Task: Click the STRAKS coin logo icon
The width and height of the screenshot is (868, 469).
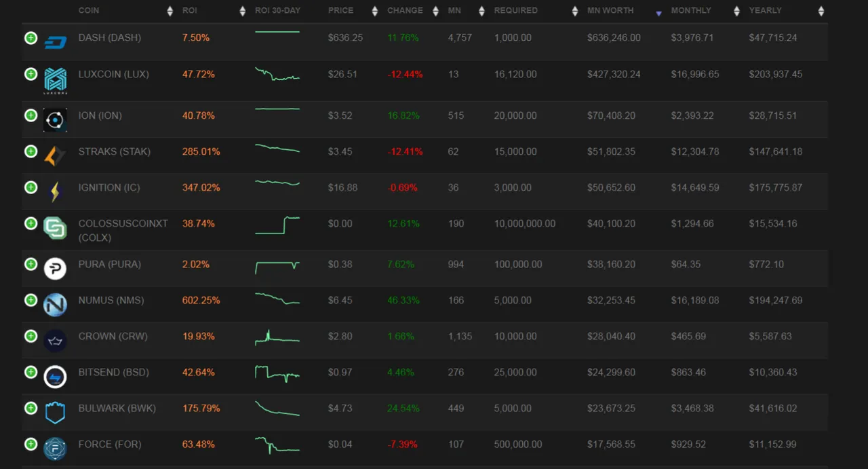Action: click(55, 156)
